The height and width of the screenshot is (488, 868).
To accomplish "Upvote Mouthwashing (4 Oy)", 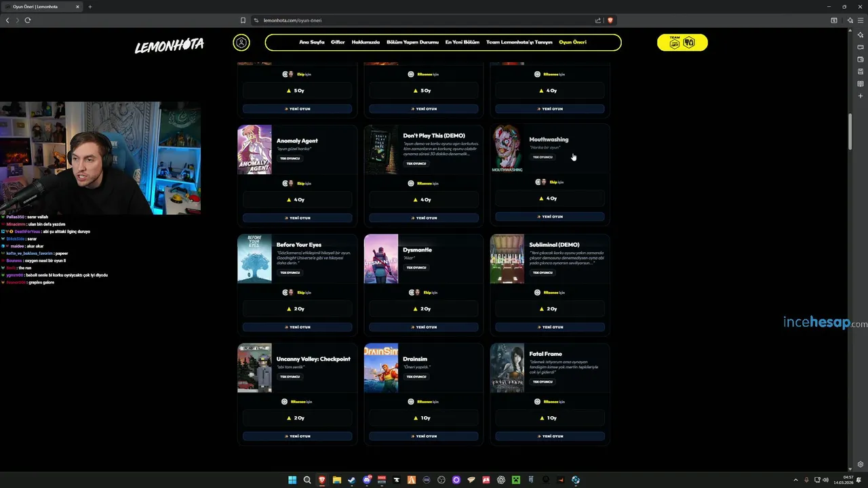I will (550, 199).
